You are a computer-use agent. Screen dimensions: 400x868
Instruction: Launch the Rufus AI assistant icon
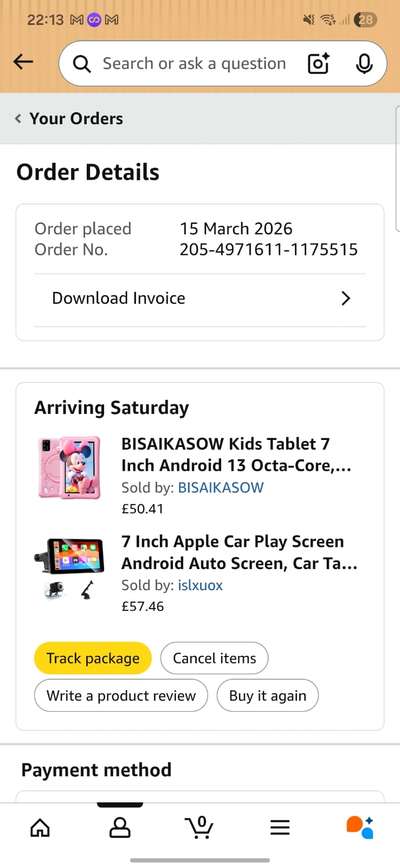[359, 827]
